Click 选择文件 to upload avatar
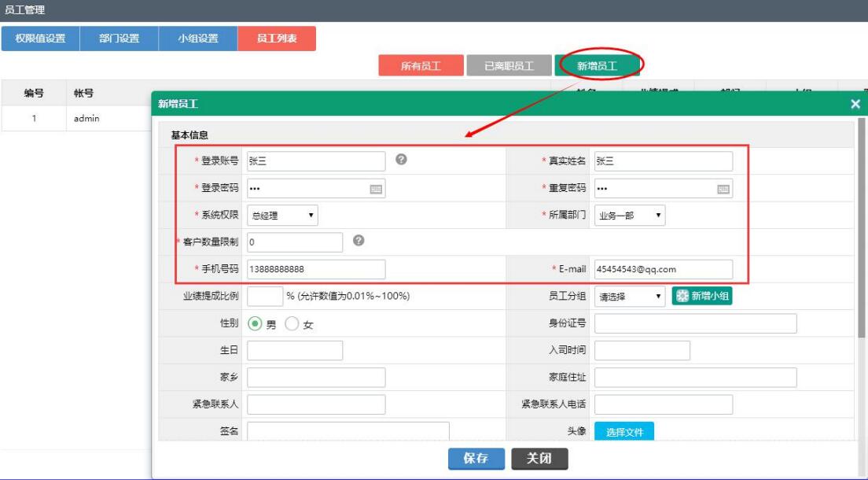The height and width of the screenshot is (480, 868). [x=624, y=432]
